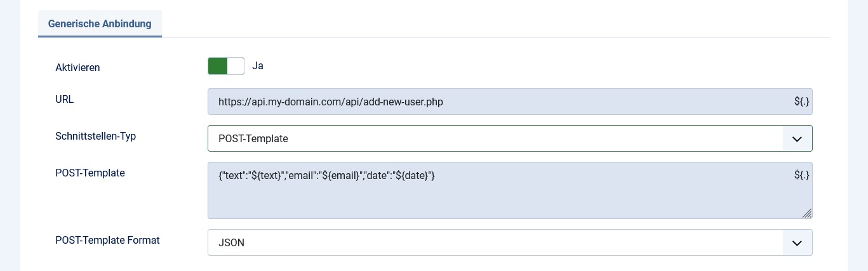Open the Generische Anbindung tab
This screenshot has width=868, height=271.
point(100,24)
